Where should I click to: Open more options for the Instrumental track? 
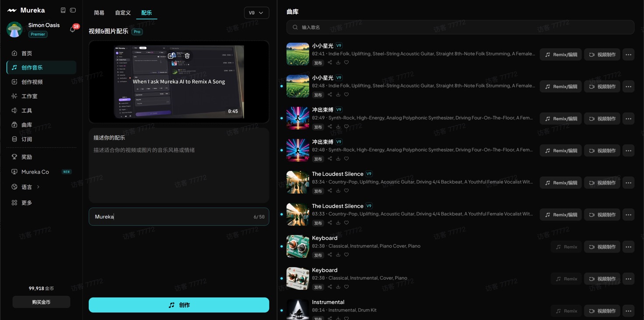pyautogui.click(x=628, y=311)
